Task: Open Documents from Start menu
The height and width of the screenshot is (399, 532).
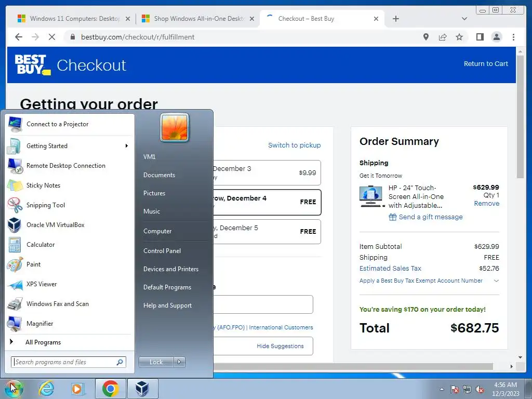Action: [159, 175]
